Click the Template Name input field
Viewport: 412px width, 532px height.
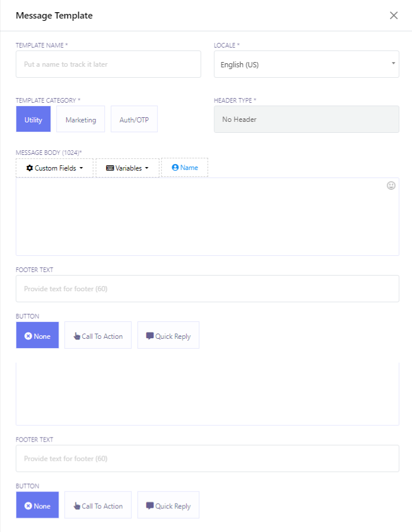click(108, 64)
